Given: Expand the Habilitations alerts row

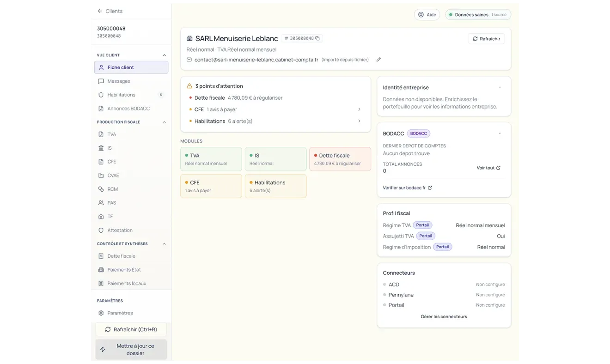Looking at the screenshot, I should [275, 121].
